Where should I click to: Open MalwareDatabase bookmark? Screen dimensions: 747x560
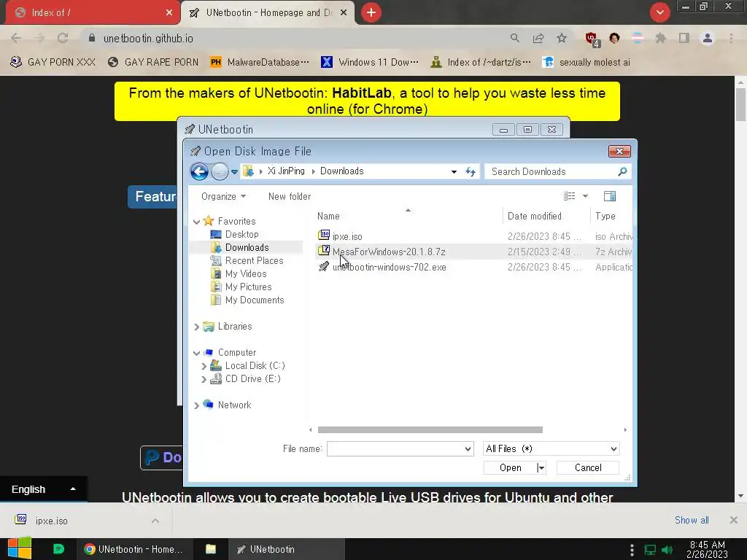click(260, 63)
